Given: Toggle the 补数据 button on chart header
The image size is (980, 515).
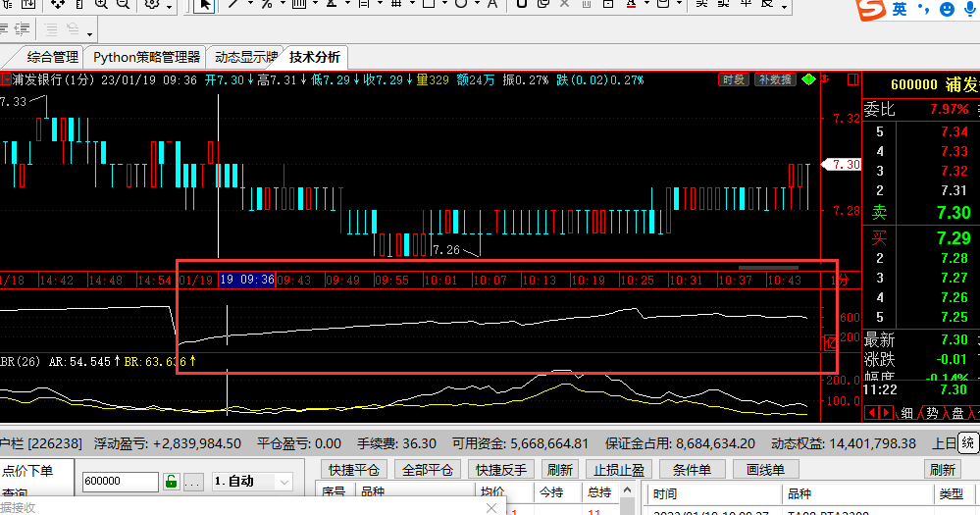Looking at the screenshot, I should click(x=775, y=79).
